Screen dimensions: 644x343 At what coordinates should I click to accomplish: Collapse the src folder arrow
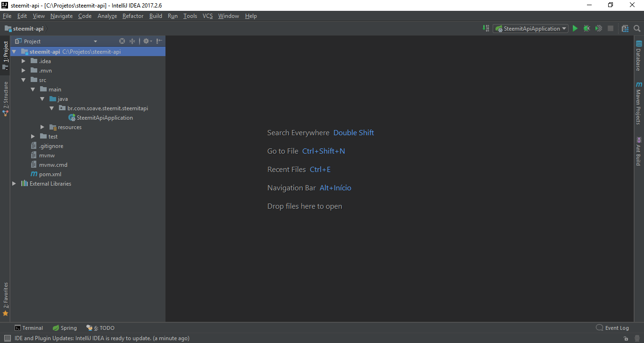tap(24, 80)
